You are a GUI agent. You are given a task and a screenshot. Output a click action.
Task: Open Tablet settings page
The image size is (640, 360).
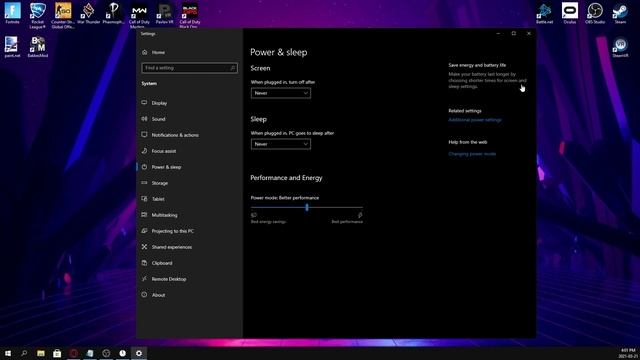click(x=158, y=199)
